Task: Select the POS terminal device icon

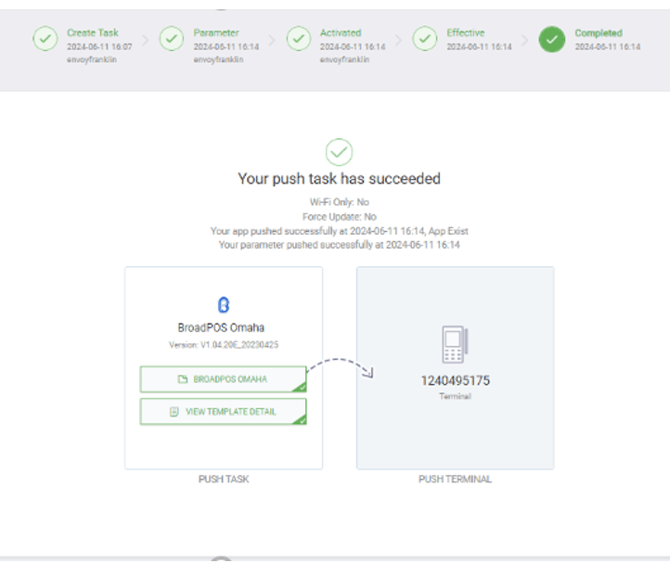Action: [x=454, y=344]
